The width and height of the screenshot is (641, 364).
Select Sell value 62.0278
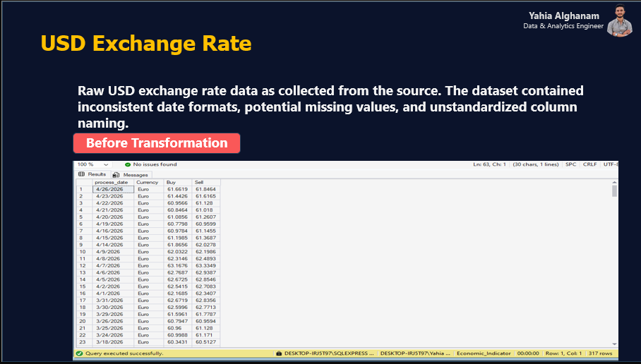205,245
